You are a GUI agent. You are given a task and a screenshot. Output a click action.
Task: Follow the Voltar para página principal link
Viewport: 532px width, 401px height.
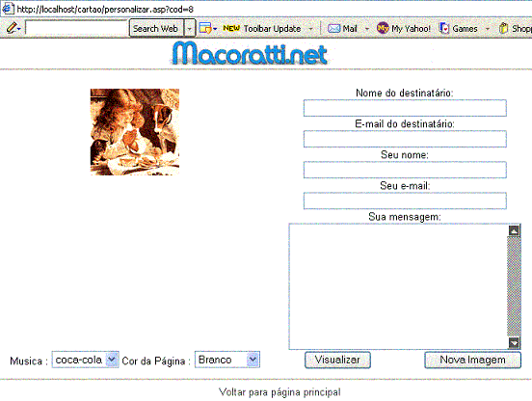pos(279,392)
